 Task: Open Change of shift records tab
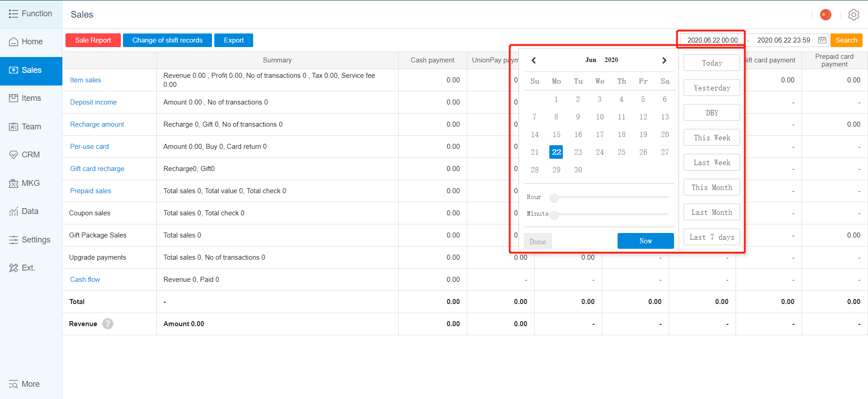[x=167, y=40]
